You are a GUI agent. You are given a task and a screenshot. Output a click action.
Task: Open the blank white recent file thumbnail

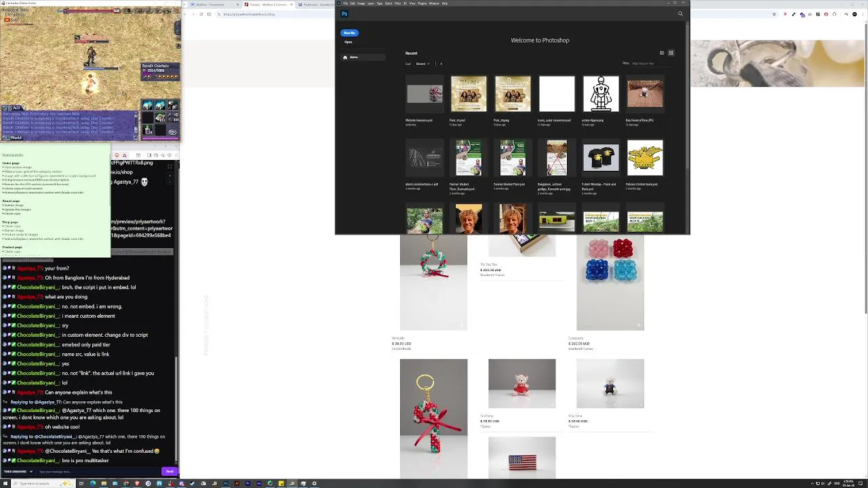pyautogui.click(x=557, y=94)
